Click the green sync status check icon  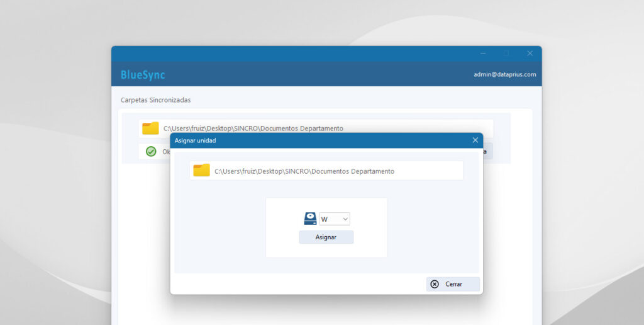(x=151, y=151)
